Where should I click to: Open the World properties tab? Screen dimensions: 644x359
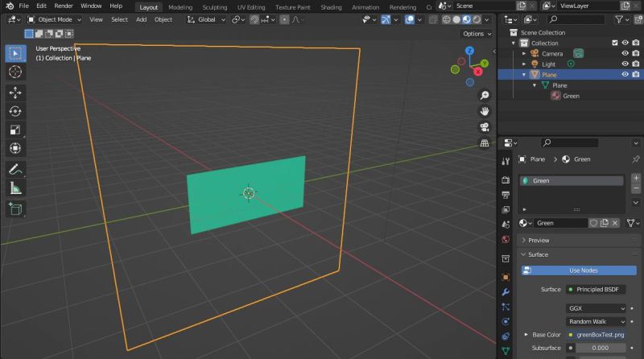click(506, 240)
